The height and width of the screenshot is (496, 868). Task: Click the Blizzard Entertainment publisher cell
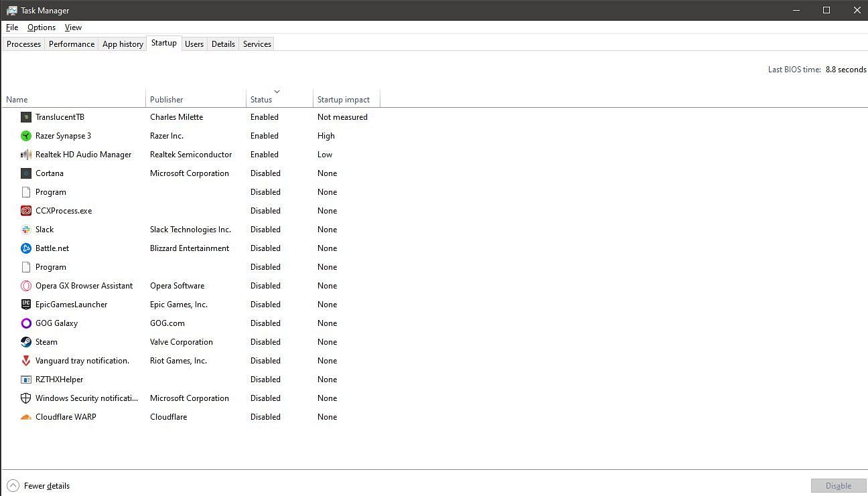tap(190, 248)
